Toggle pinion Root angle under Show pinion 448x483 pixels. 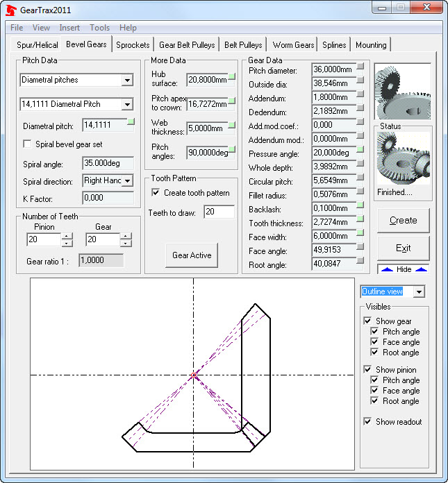pos(374,400)
